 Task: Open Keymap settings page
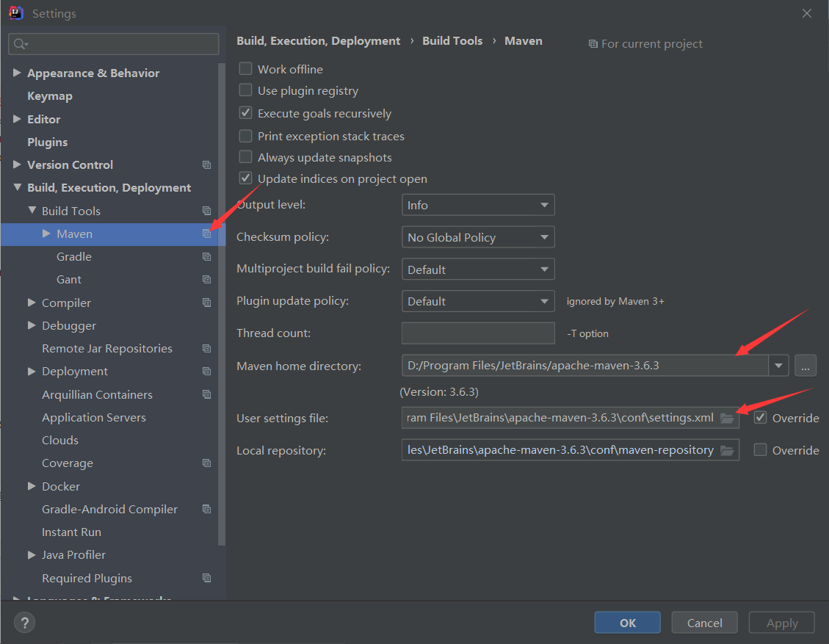pyautogui.click(x=50, y=96)
